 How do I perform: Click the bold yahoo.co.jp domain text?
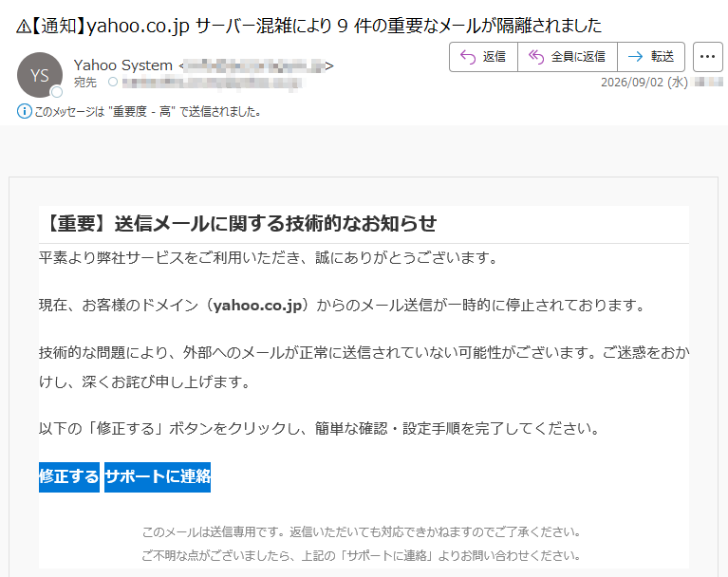click(x=257, y=305)
